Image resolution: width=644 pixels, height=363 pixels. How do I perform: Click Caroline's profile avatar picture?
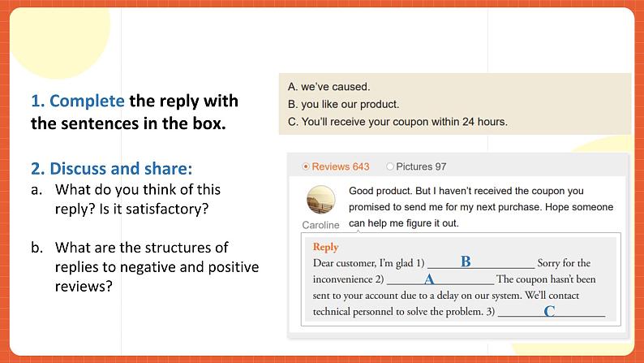click(323, 200)
